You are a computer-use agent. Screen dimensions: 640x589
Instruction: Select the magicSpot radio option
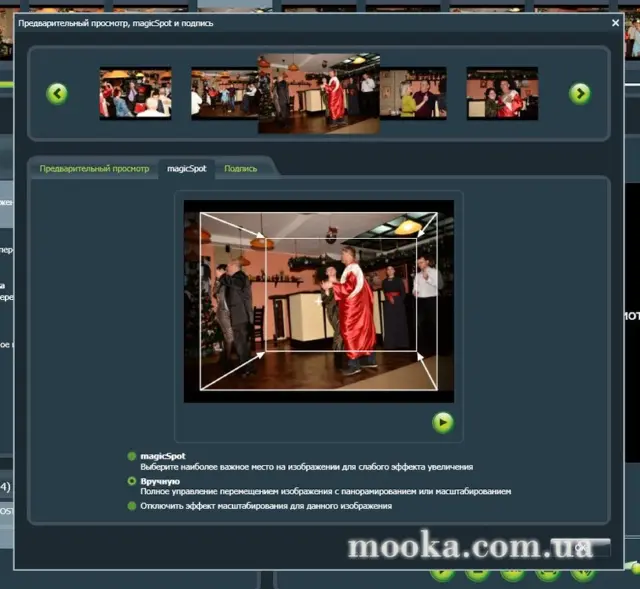click(131, 456)
